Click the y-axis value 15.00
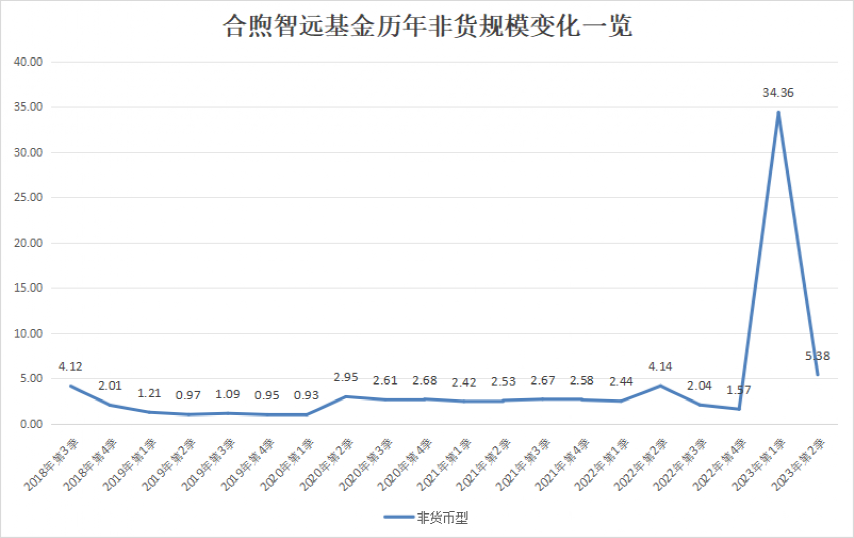Image resolution: width=854 pixels, height=538 pixels. (28, 288)
